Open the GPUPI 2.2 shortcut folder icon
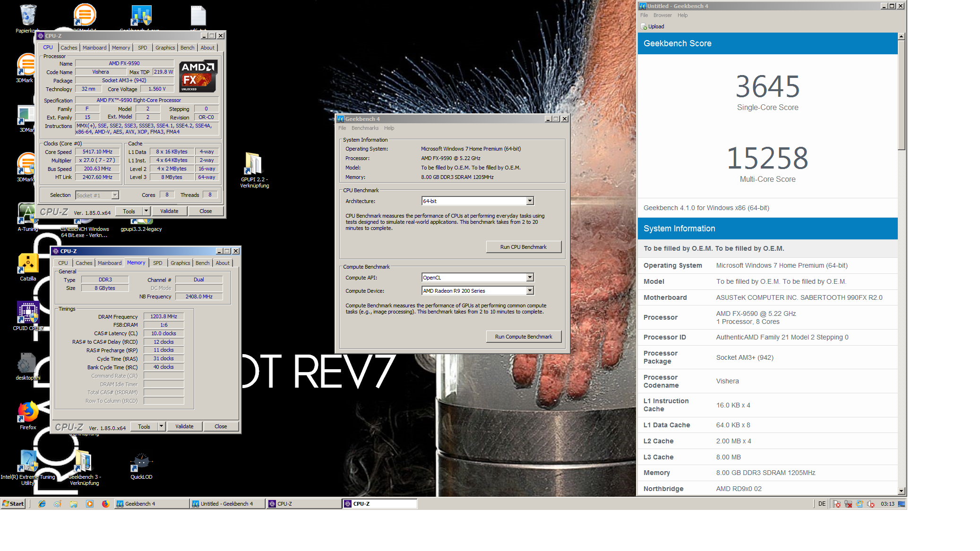This screenshot has height=551, width=980. 254,163
